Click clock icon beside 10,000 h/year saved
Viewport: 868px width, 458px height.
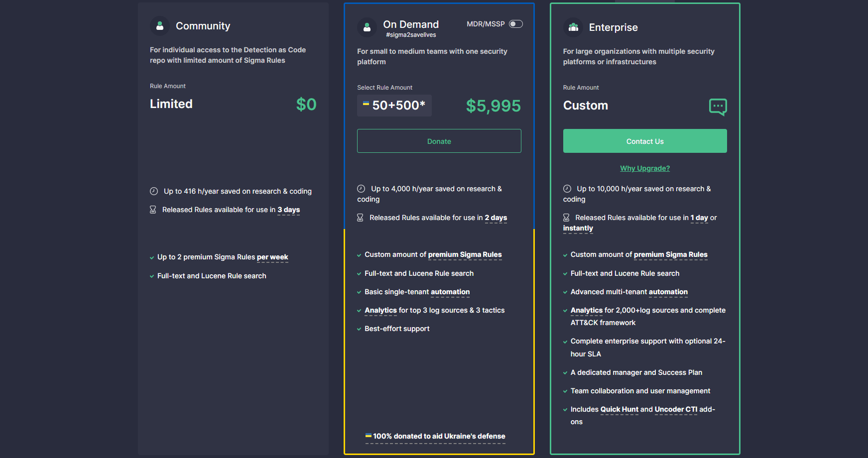tap(567, 189)
